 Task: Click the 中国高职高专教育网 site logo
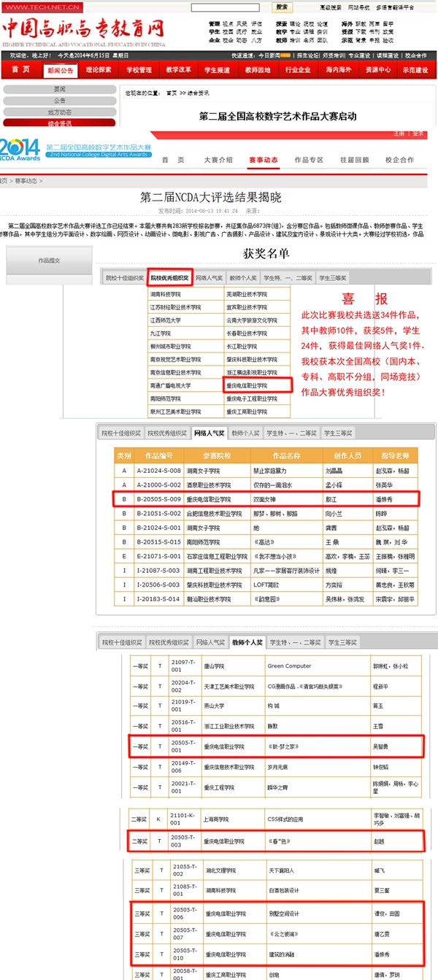point(82,29)
